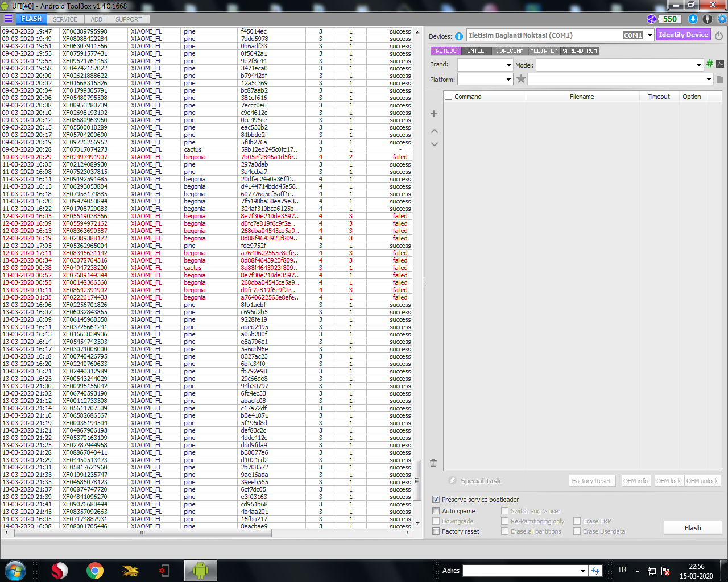Click the power icon beside Identify Device
The height and width of the screenshot is (582, 728).
pos(719,35)
